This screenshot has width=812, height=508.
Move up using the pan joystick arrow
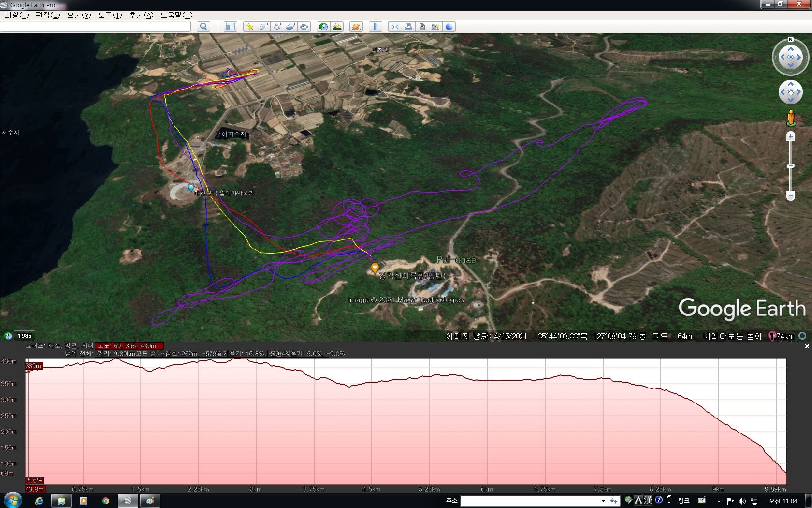pyautogui.click(x=791, y=84)
